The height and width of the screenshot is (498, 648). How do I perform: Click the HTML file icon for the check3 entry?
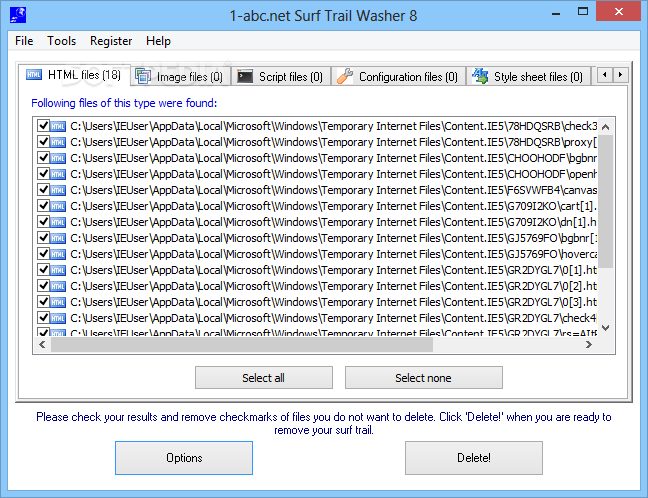coord(58,126)
